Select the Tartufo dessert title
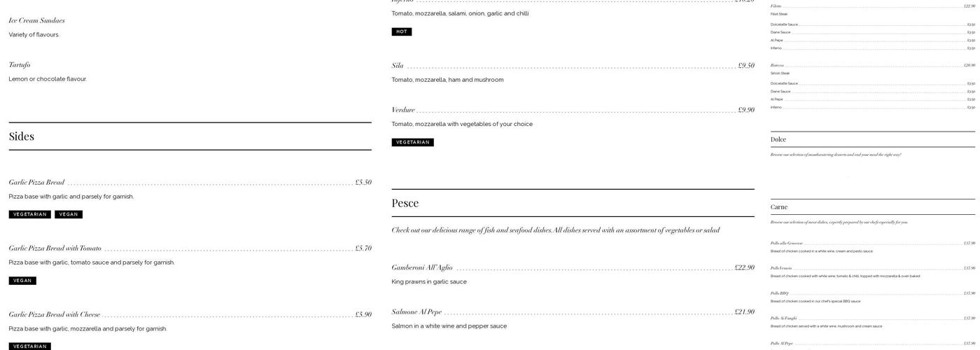The image size is (980, 350). [x=20, y=64]
